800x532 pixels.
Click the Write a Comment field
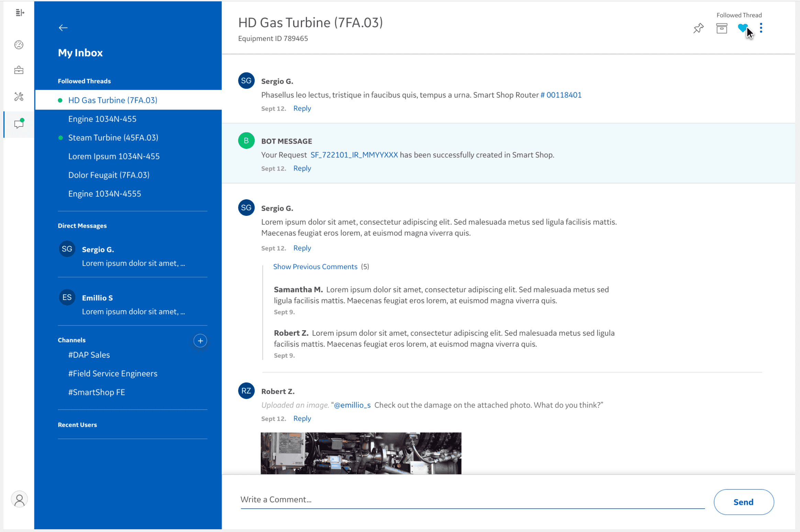(x=472, y=500)
